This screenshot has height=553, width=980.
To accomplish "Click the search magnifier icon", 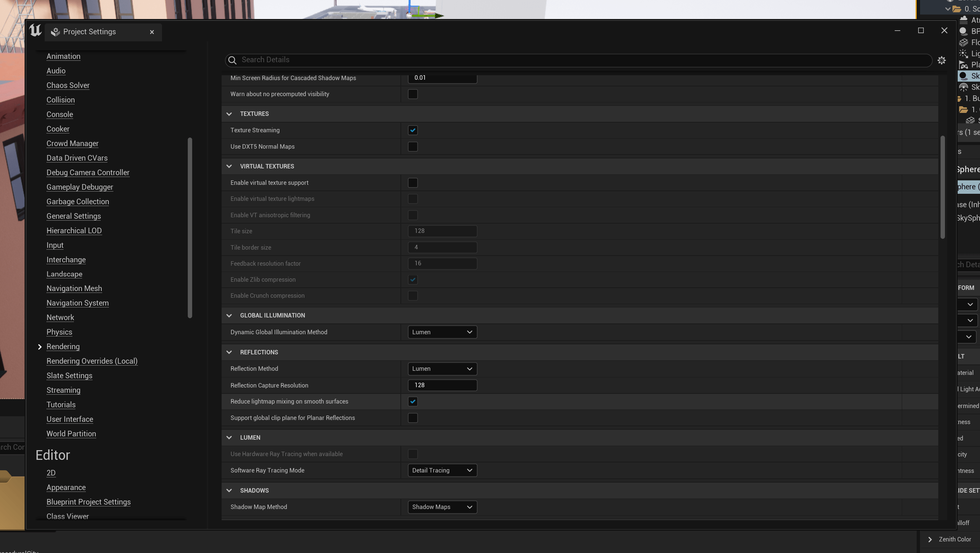I will [232, 60].
